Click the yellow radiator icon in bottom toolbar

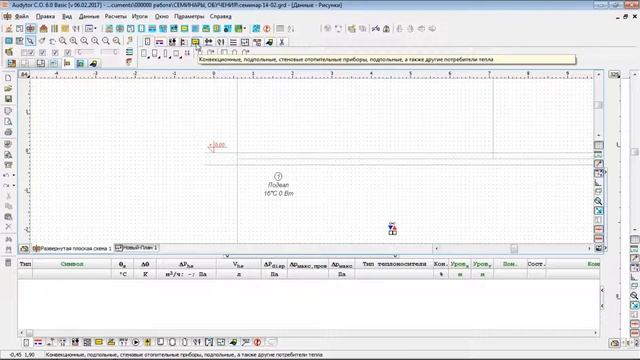99,342
